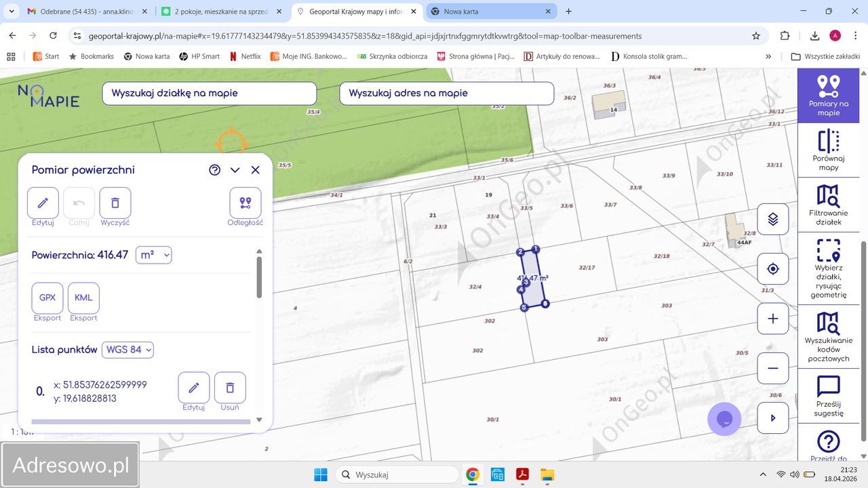
Task: Click the KML Eksport button
Action: coord(83,298)
